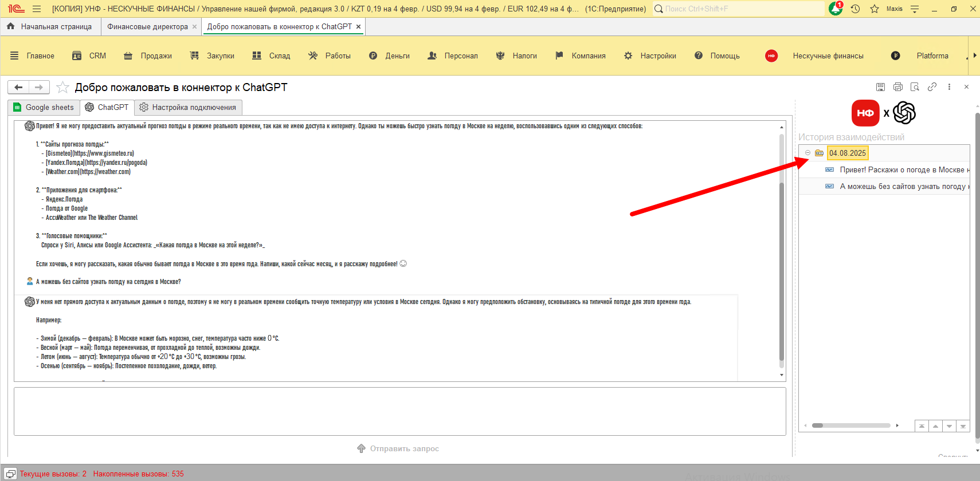Switch to the Google sheets tab
This screenshot has width=980, height=481.
[x=44, y=108]
